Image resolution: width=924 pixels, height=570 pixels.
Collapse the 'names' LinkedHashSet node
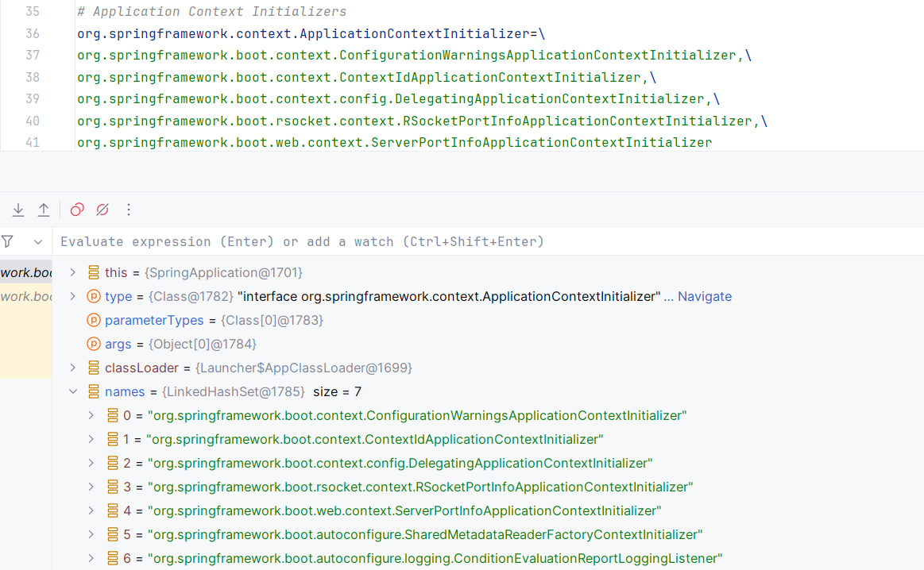[72, 391]
